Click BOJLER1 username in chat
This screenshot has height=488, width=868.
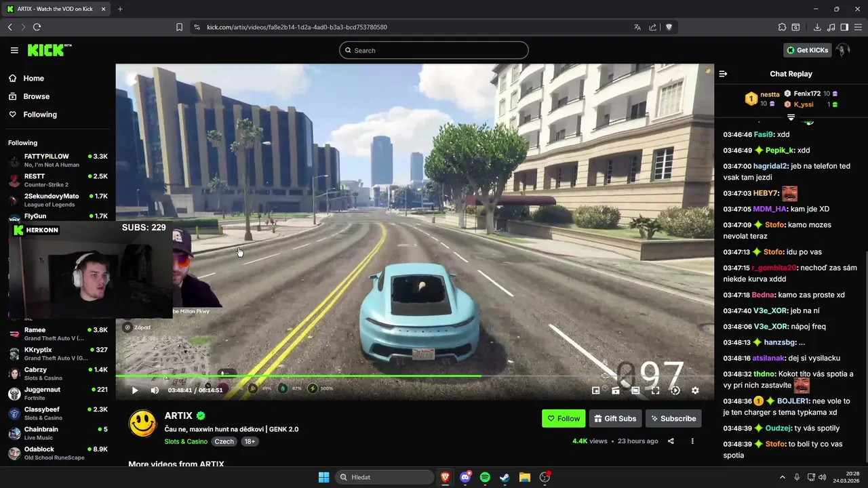pyautogui.click(x=793, y=401)
